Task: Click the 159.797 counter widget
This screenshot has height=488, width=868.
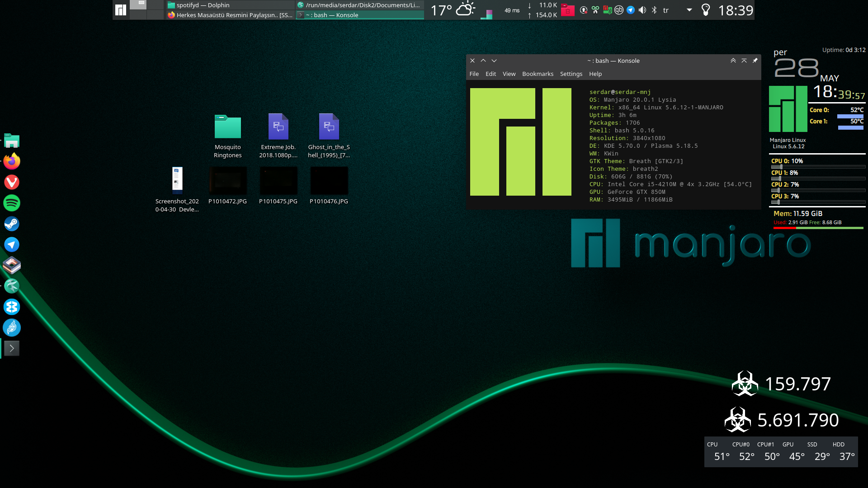Action: point(782,384)
